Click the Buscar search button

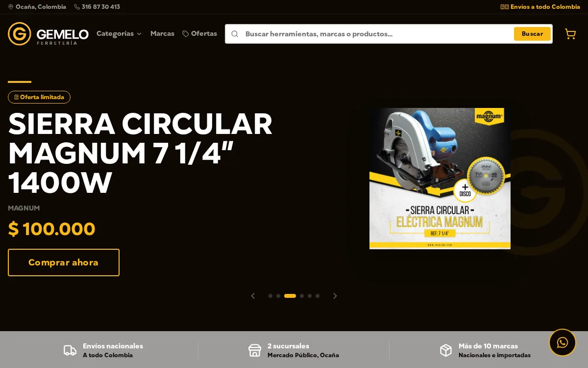pyautogui.click(x=532, y=34)
